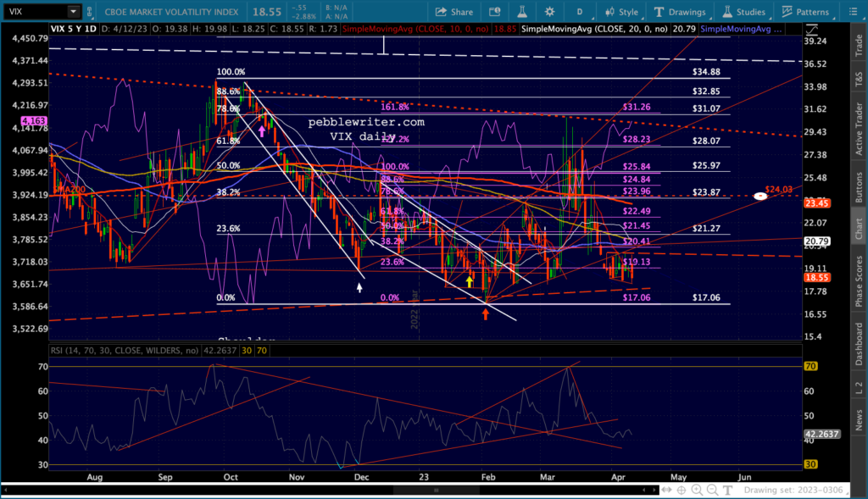The image size is (868, 499).
Task: Open the calendar events icon
Action: [494, 12]
